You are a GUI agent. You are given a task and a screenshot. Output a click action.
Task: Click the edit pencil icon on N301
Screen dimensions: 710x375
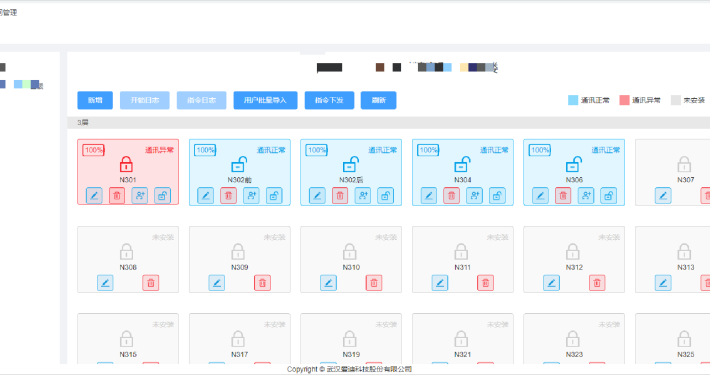(94, 196)
